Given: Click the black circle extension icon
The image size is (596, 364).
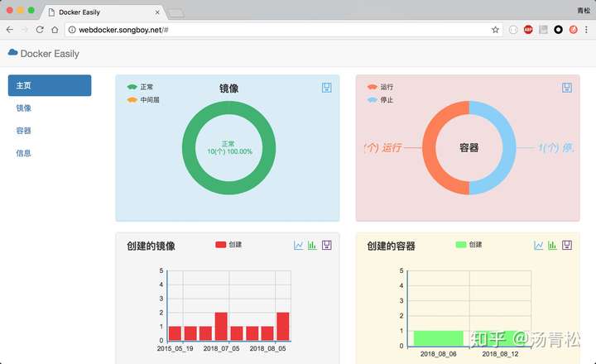Looking at the screenshot, I should point(558,30).
